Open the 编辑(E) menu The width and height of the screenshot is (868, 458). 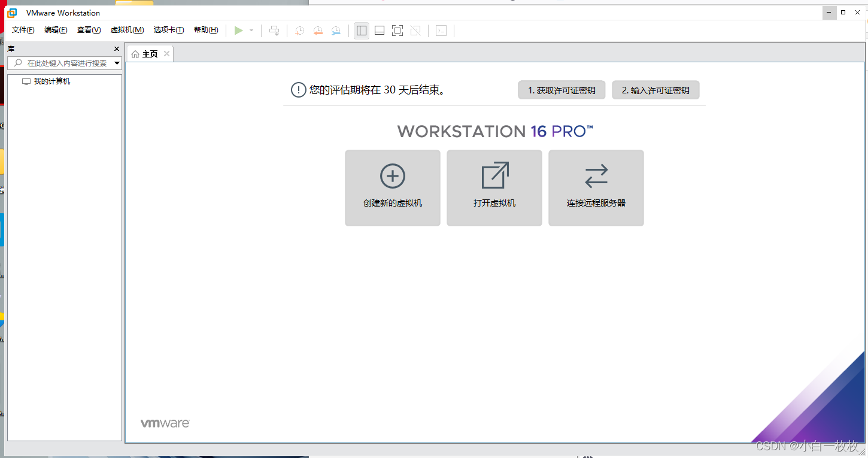coord(56,30)
